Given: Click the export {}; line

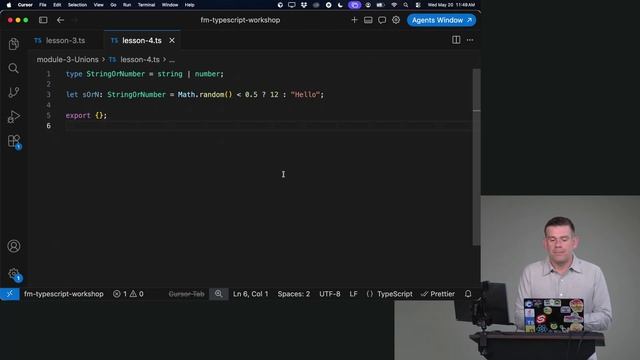Looking at the screenshot, I should 86,116.
